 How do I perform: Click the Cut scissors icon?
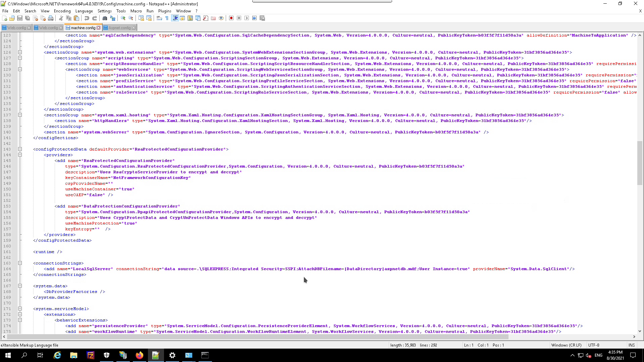[61, 18]
